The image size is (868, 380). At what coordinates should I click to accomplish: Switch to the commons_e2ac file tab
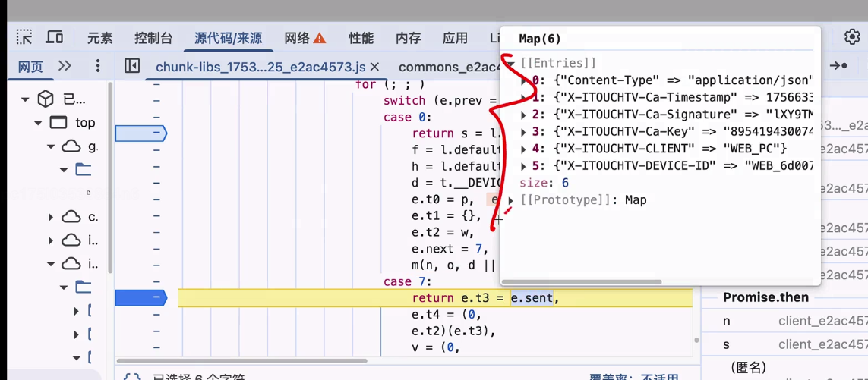coord(448,67)
